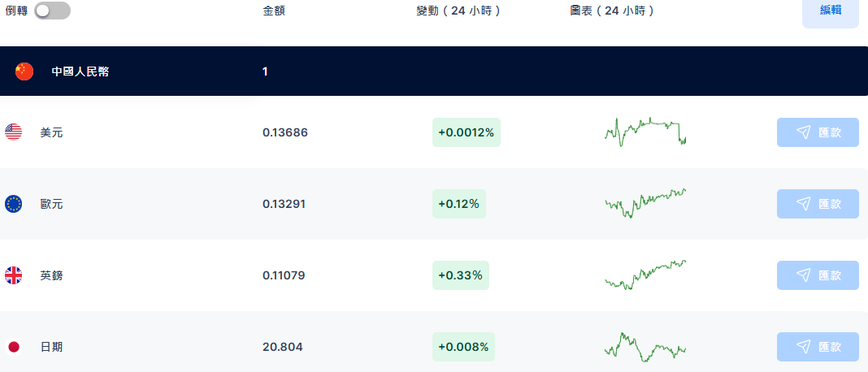
Task: Click the +0.33% change badge
Action: pyautogui.click(x=461, y=275)
